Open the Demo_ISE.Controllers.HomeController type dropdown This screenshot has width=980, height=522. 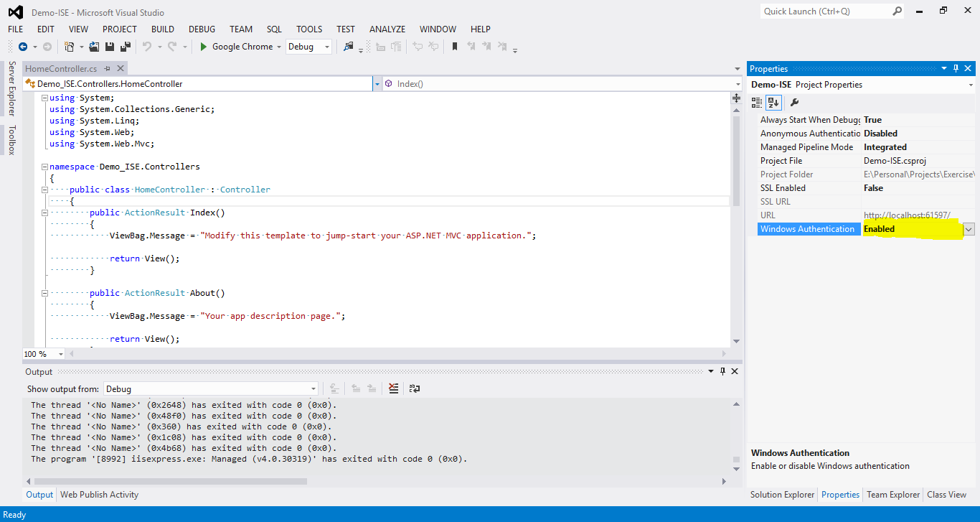[377, 84]
